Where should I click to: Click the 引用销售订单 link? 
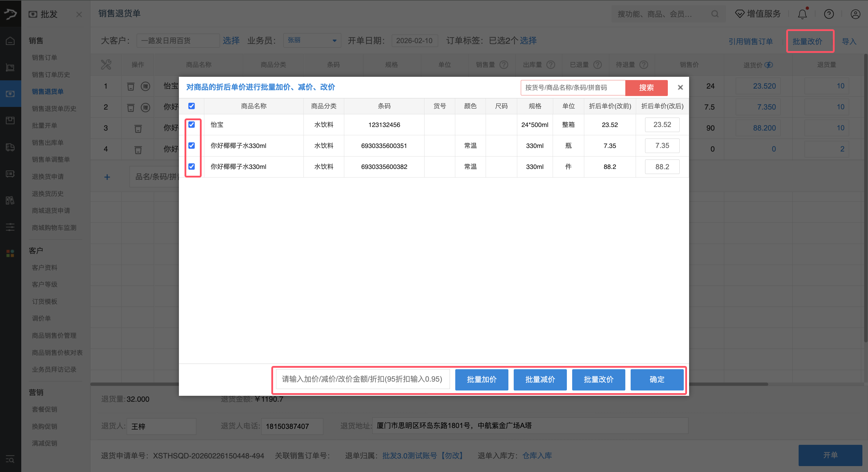click(x=751, y=41)
